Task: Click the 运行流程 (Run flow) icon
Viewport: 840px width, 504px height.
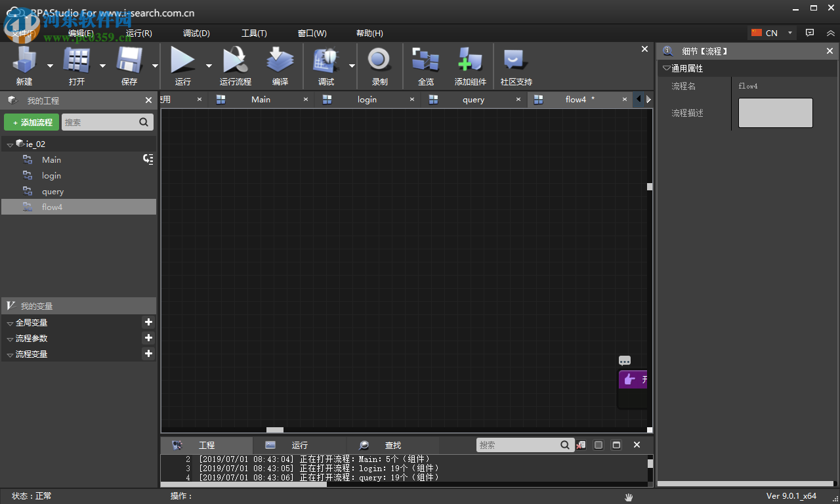Action: (x=235, y=61)
